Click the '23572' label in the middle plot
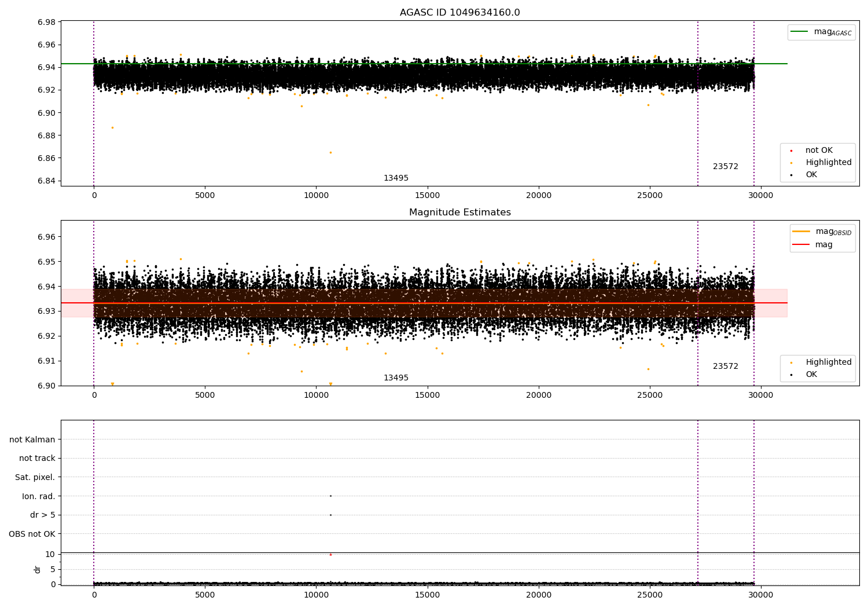 coord(725,367)
